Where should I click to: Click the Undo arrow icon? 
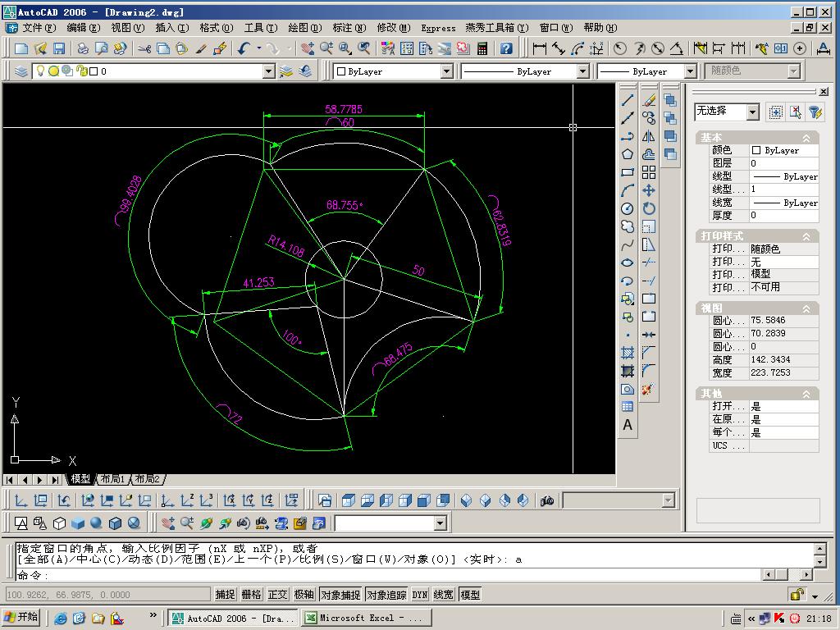tap(244, 48)
